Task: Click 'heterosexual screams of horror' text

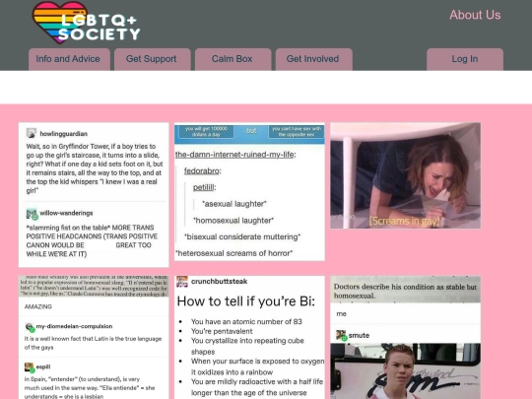Action: click(x=234, y=253)
